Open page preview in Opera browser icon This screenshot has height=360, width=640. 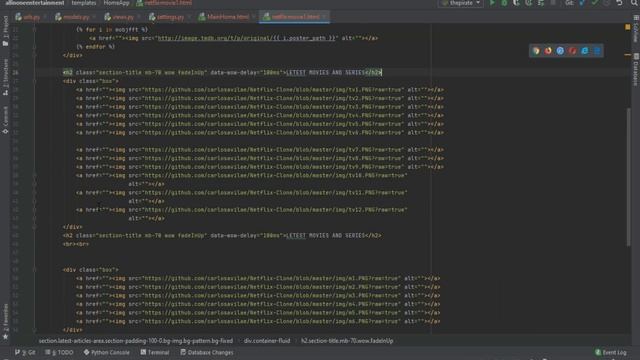572,51
